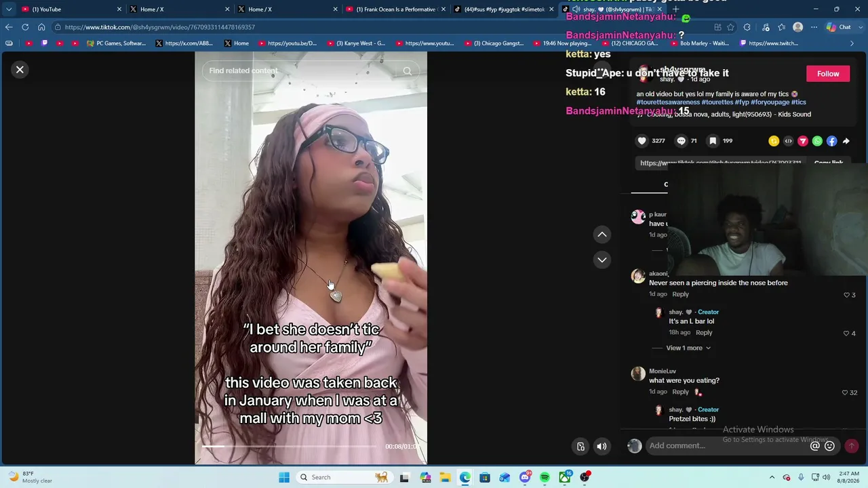
Task: Mute the TikTok video sound
Action: [x=601, y=446]
